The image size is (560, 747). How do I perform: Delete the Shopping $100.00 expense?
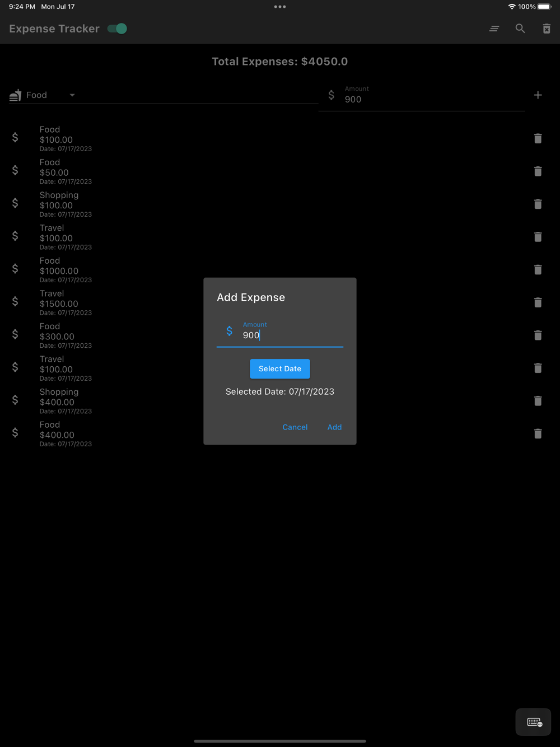pyautogui.click(x=538, y=204)
